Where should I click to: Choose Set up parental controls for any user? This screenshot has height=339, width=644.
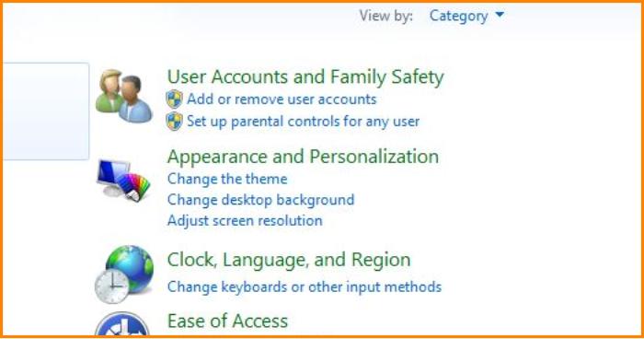[303, 122]
